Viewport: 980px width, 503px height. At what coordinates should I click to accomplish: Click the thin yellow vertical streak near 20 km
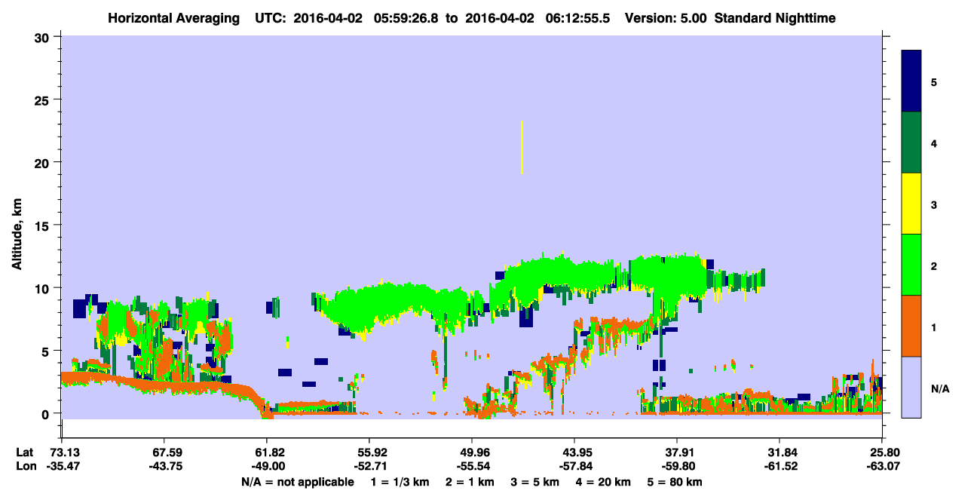[522, 147]
